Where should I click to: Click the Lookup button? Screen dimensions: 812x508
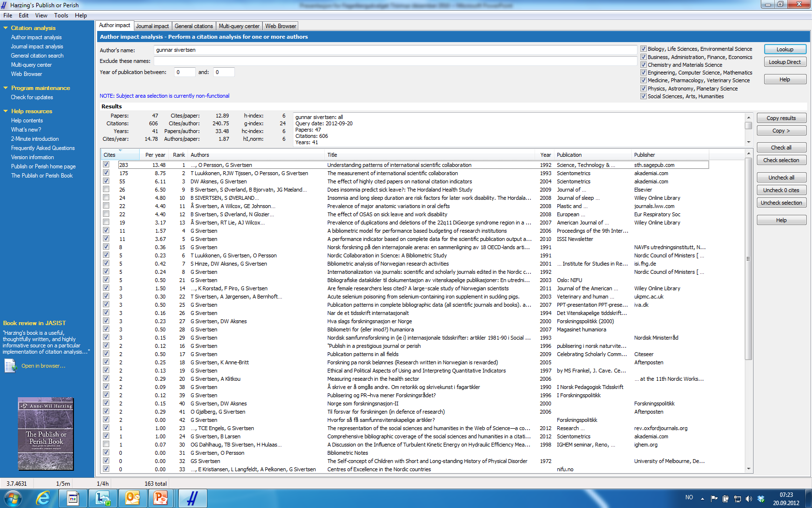coord(785,49)
